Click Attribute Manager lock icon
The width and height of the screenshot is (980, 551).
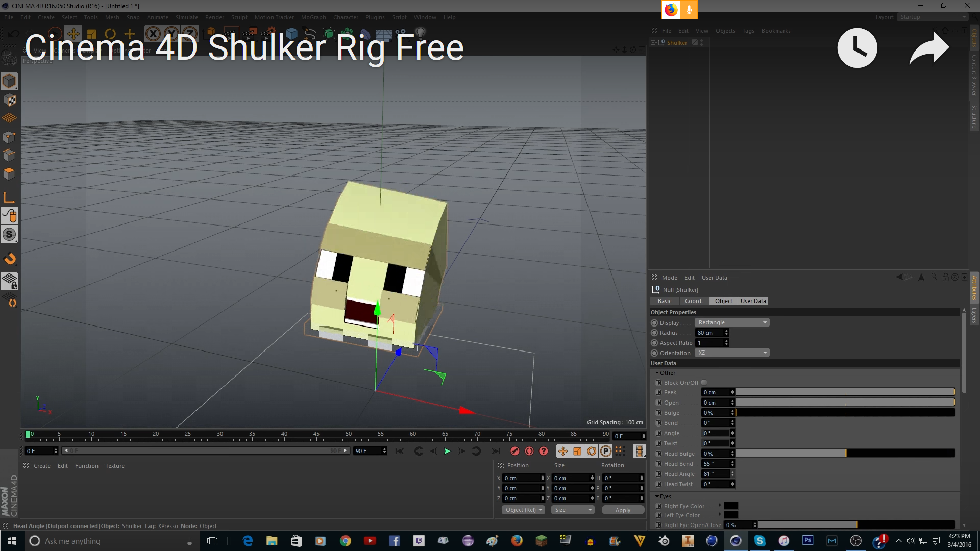tap(945, 277)
